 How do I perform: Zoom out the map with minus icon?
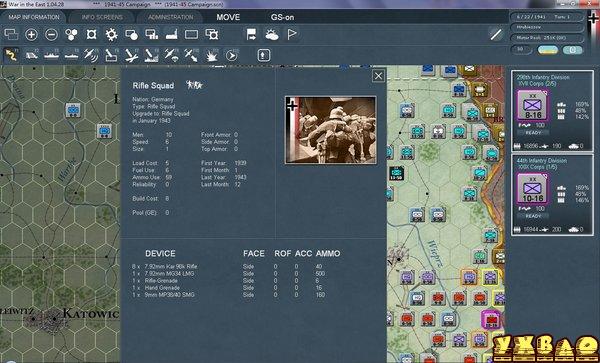[x=51, y=35]
